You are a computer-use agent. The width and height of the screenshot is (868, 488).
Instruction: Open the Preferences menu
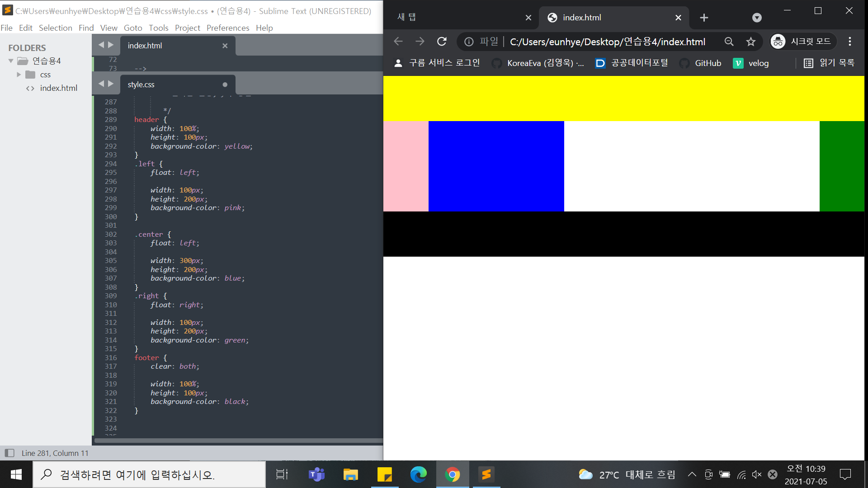click(227, 28)
